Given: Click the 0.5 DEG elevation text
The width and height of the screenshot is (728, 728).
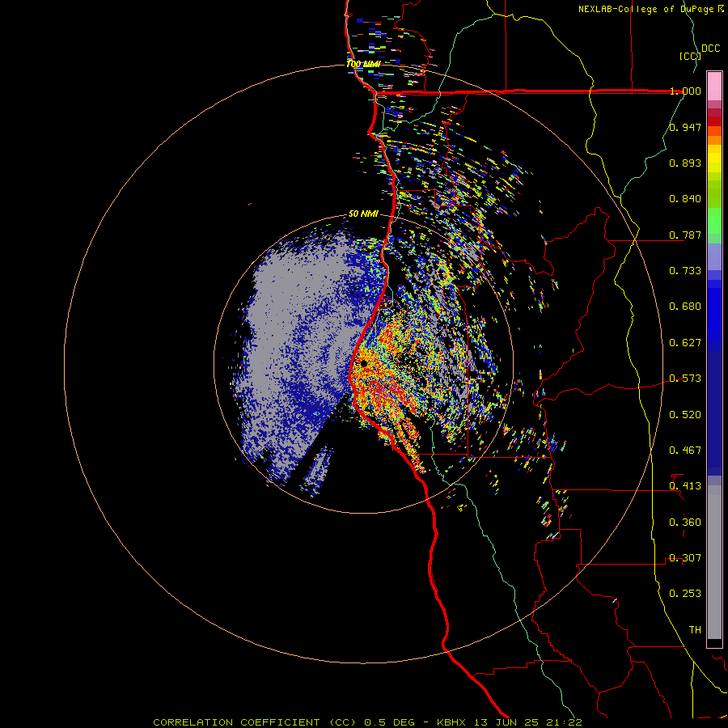Looking at the screenshot, I should pyautogui.click(x=389, y=722).
